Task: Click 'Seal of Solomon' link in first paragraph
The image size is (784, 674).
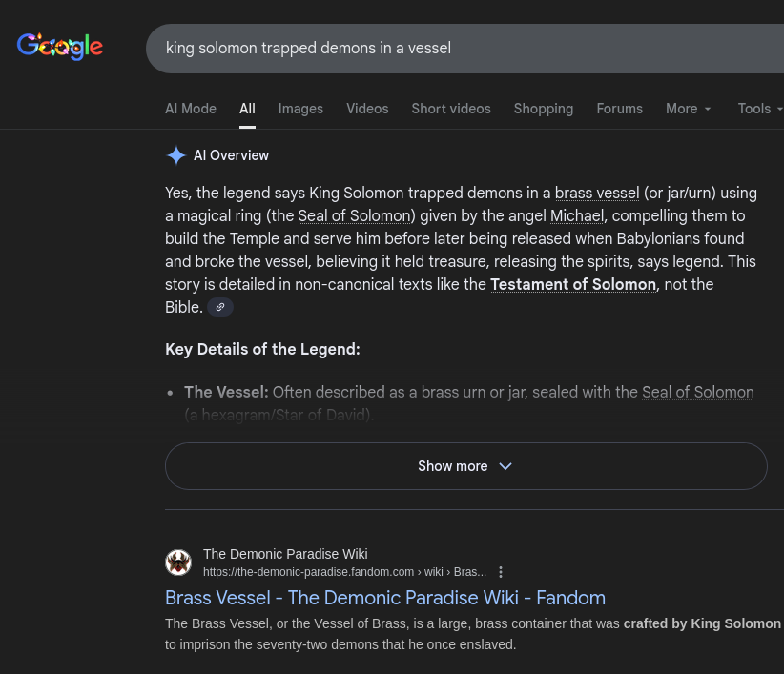Action: (354, 215)
